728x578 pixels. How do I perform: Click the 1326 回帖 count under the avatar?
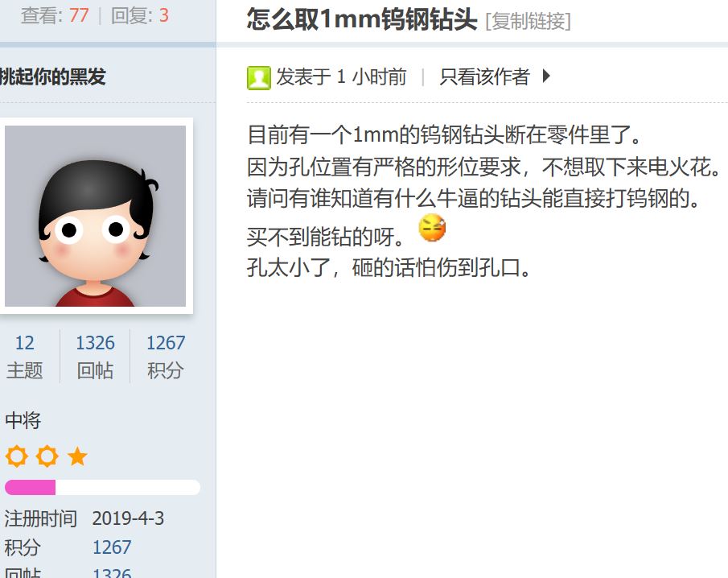pos(95,357)
